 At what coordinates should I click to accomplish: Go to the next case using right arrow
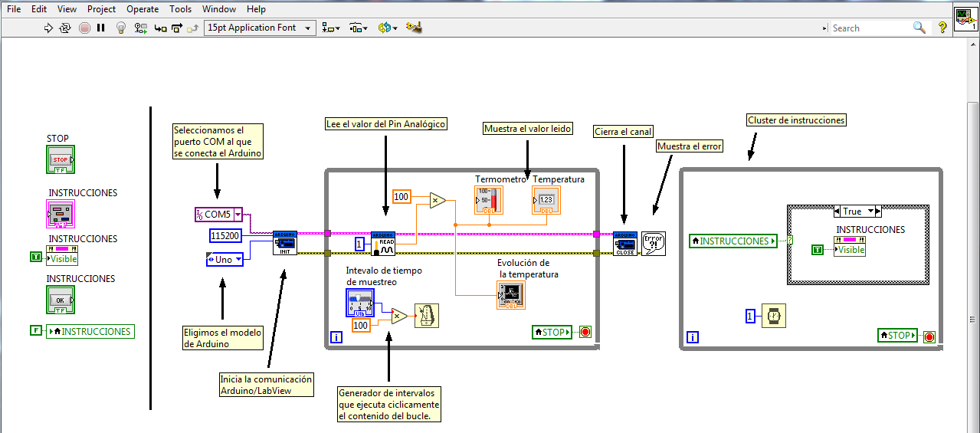point(880,212)
